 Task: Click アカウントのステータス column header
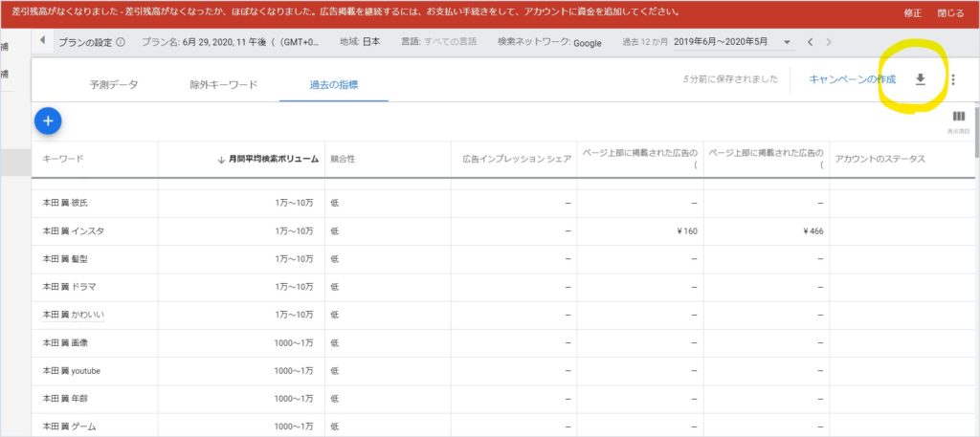[880, 159]
